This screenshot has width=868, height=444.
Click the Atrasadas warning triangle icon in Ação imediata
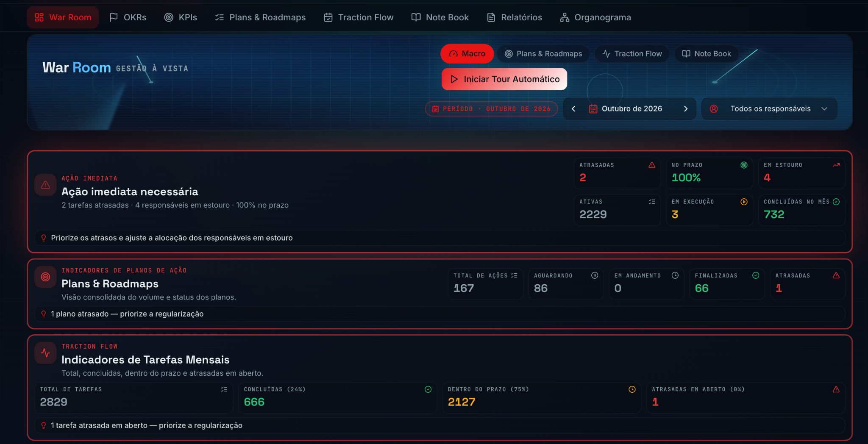coord(652,165)
